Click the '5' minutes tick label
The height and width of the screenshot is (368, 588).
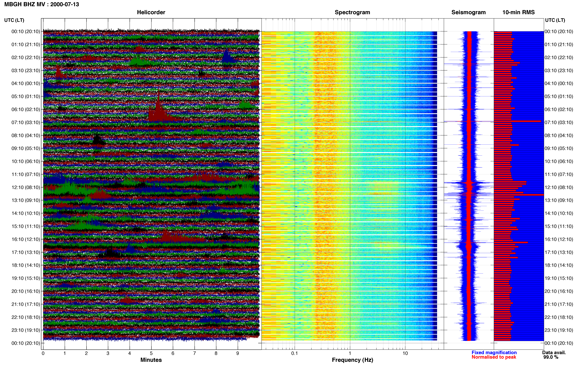(151, 353)
